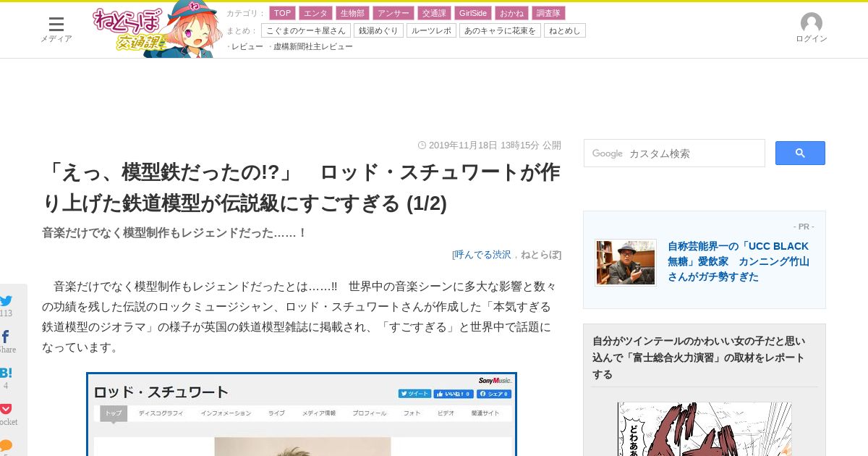Click the PR thumbnail of man
Viewport: 868px width, 456px height.
[626, 263]
